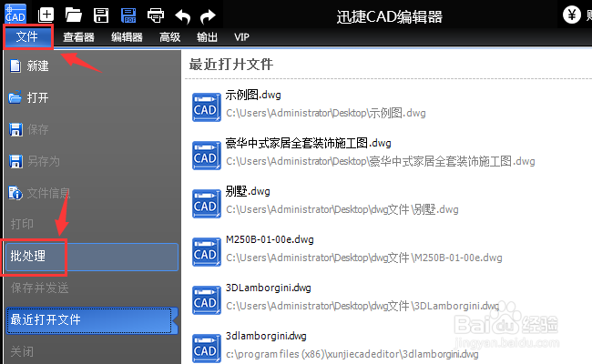
Task: Click CAD icon beside M250B-01-00e.dwg
Action: [x=206, y=252]
